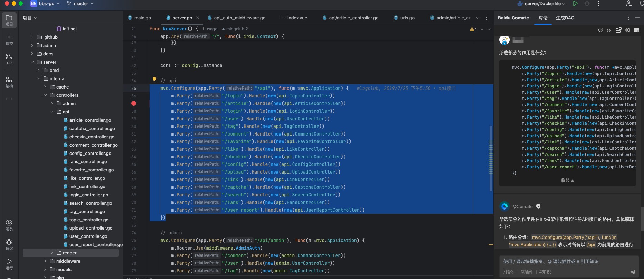This screenshot has width=644, height=279.
Task: Click the #知识 shortcut in chat input
Action: 545,272
